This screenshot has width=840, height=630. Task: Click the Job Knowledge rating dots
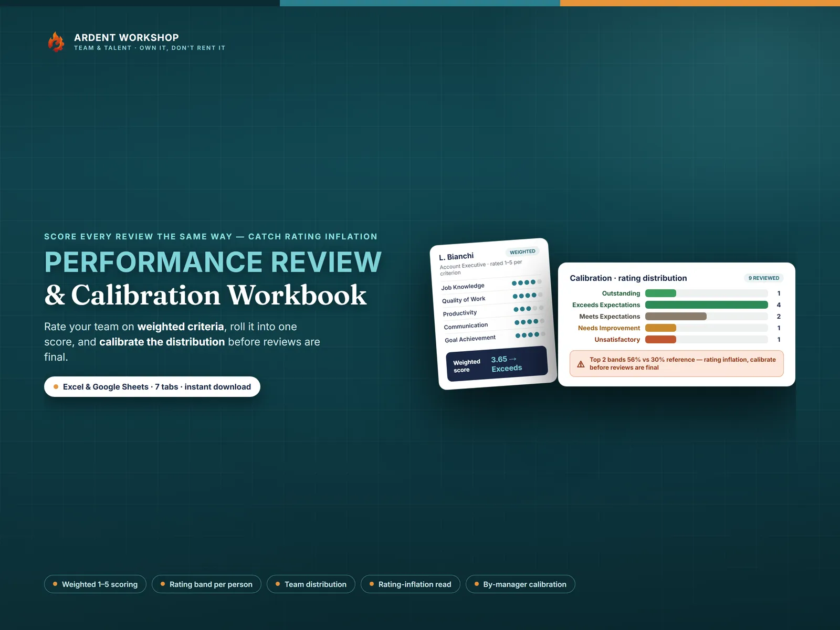(x=527, y=282)
